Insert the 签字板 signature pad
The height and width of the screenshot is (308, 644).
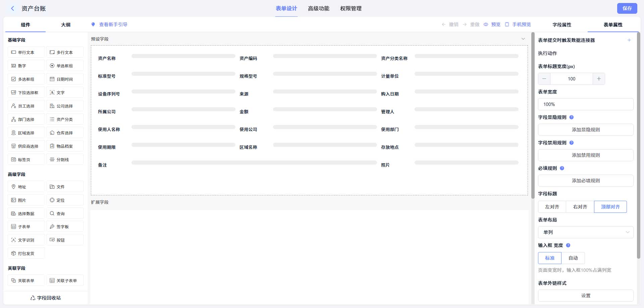coord(65,227)
